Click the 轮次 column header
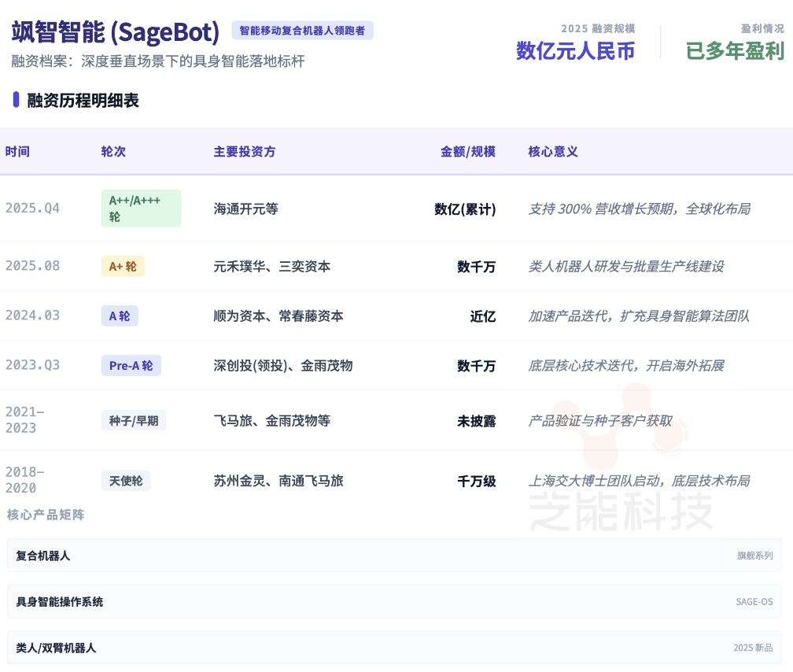793x672 pixels. [113, 151]
